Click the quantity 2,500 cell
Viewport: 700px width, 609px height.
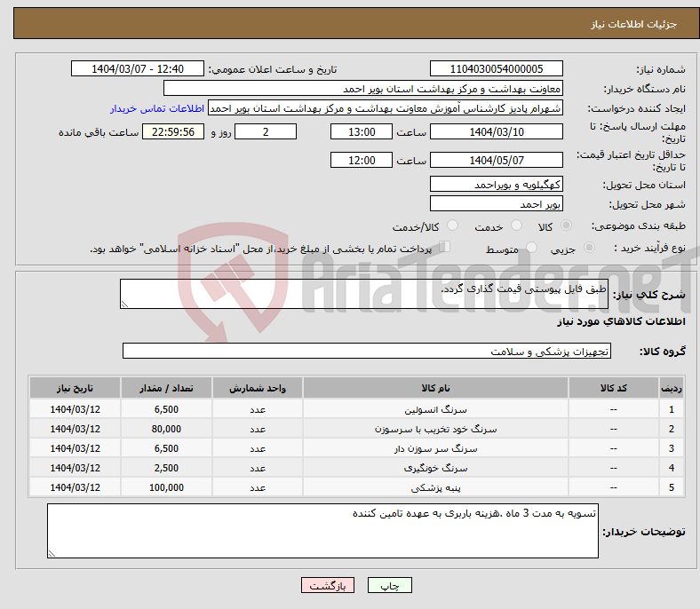[166, 468]
